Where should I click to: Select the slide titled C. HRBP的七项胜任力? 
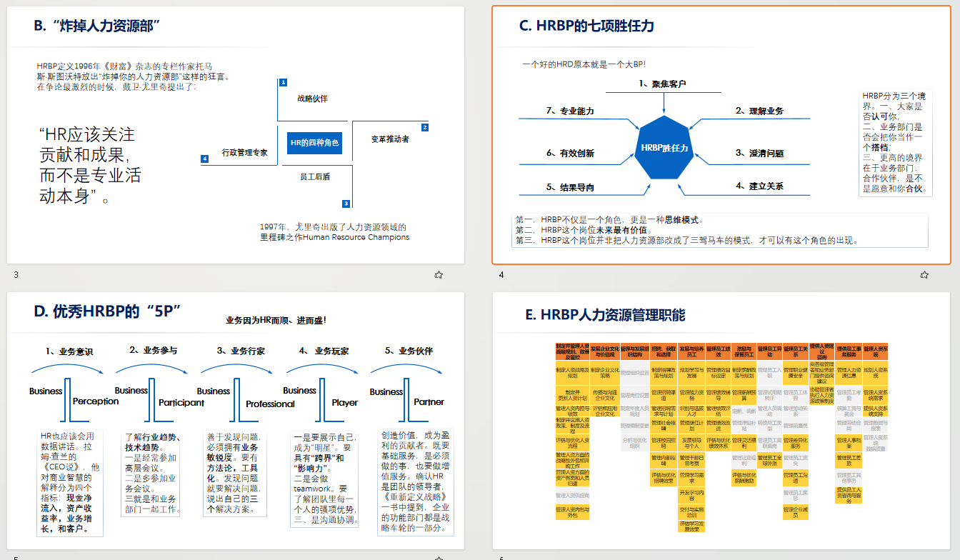tap(721, 135)
